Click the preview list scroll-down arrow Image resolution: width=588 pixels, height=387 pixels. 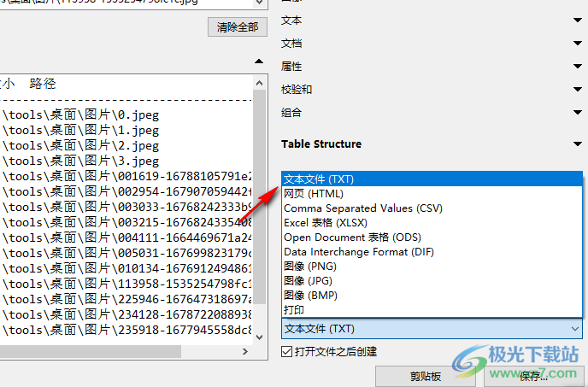pyautogui.click(x=260, y=337)
